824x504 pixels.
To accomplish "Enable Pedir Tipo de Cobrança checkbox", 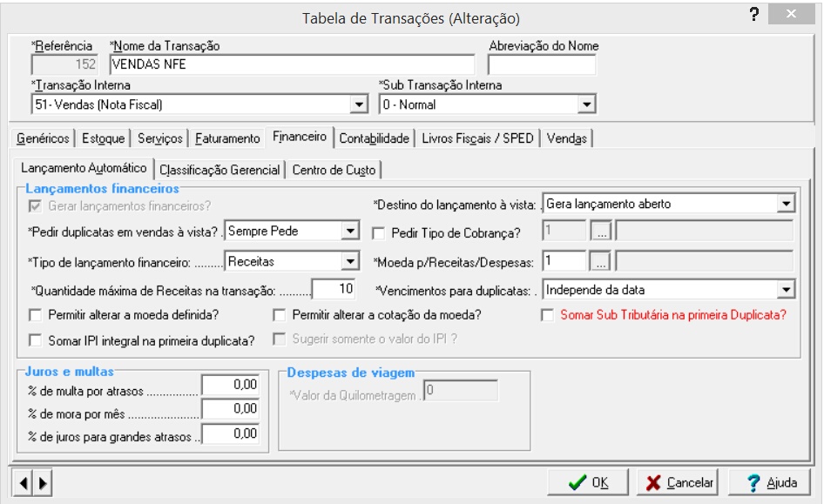I will coord(378,233).
